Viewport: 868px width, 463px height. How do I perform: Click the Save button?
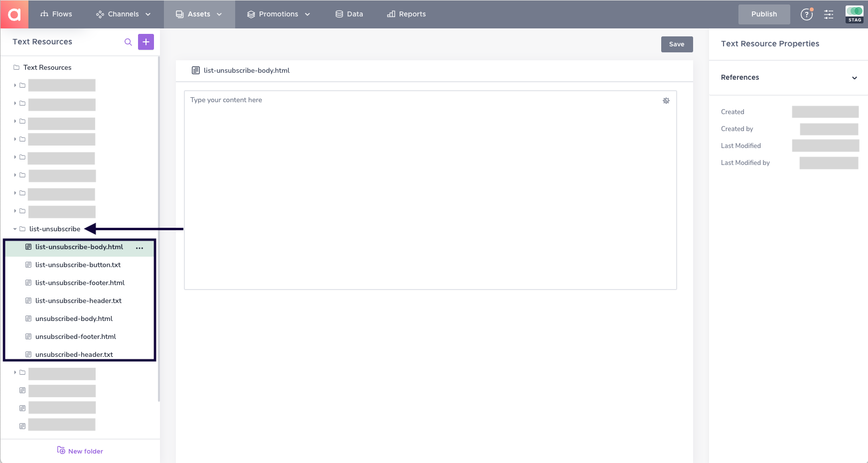[x=677, y=44]
